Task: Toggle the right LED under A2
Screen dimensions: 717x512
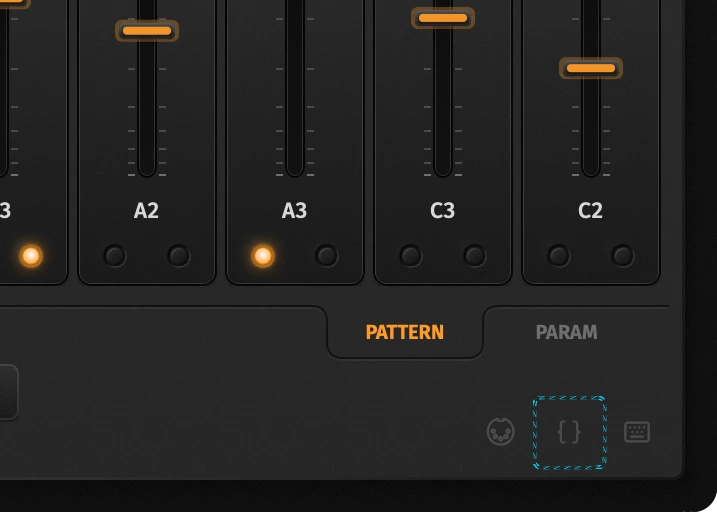Action: tap(179, 256)
